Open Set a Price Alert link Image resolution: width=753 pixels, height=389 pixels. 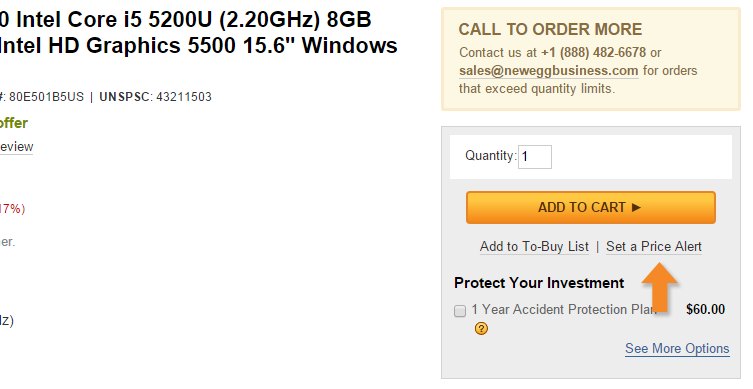pos(654,246)
